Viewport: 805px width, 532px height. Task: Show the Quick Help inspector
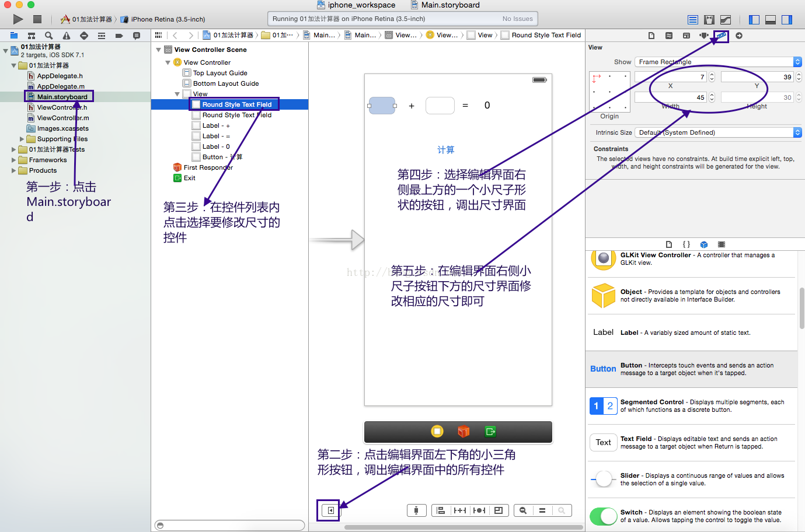pos(669,36)
